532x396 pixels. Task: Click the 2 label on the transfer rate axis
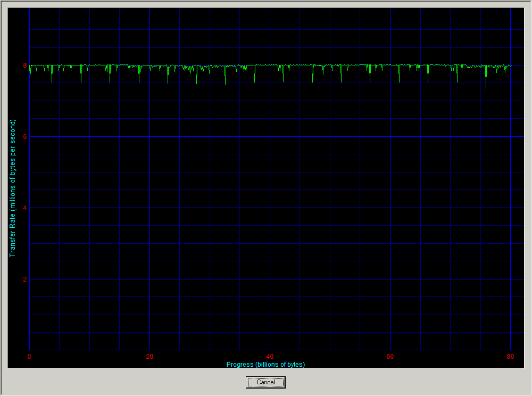(x=24, y=279)
